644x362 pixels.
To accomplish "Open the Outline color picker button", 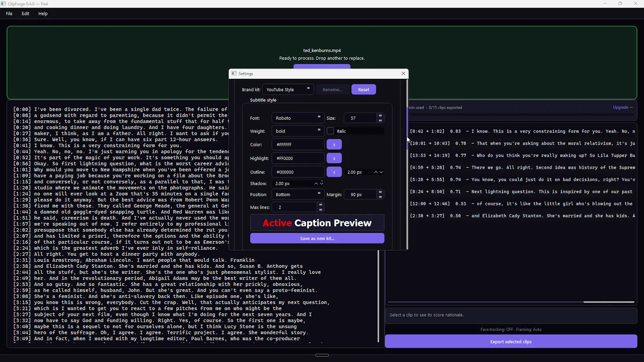I will coord(334,172).
